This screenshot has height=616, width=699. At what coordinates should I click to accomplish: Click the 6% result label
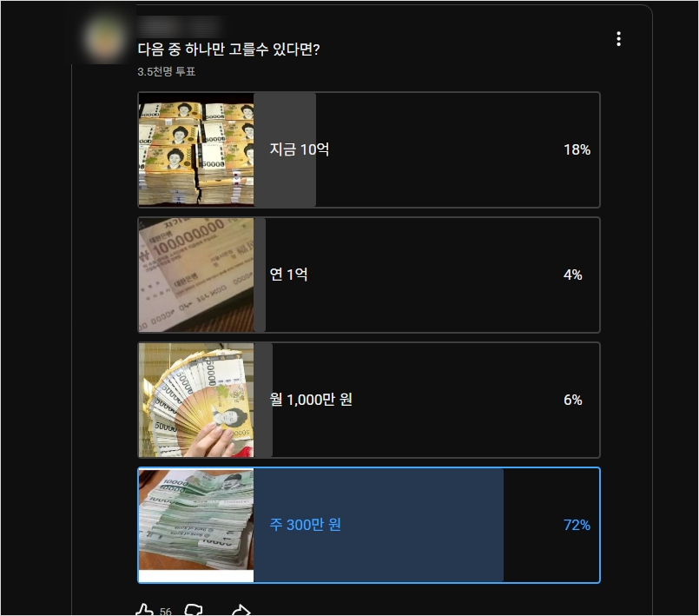tap(573, 400)
